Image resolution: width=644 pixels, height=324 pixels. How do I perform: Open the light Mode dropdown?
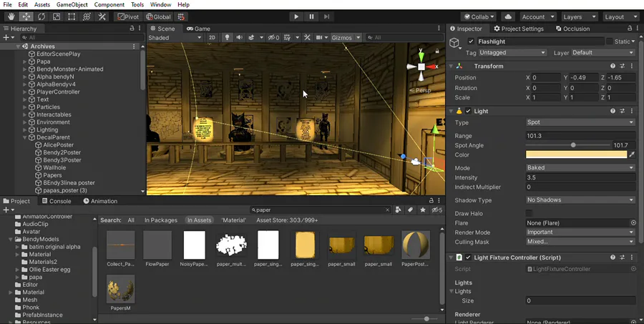point(580,167)
